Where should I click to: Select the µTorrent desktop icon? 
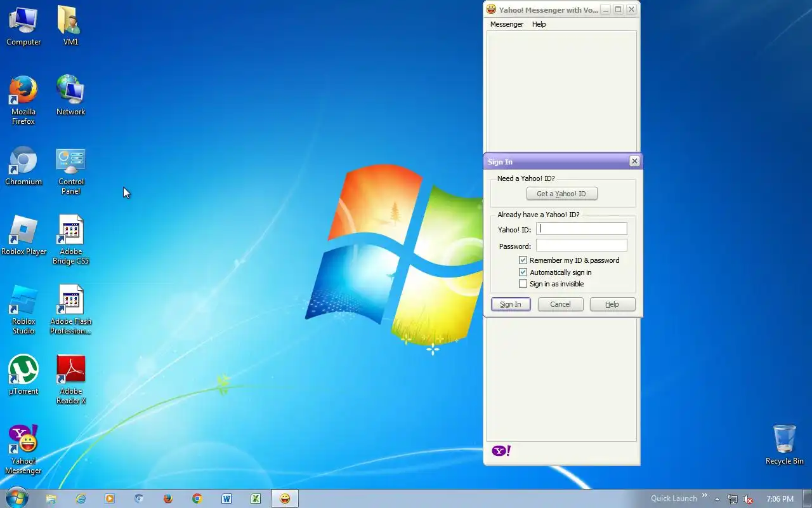pyautogui.click(x=23, y=375)
